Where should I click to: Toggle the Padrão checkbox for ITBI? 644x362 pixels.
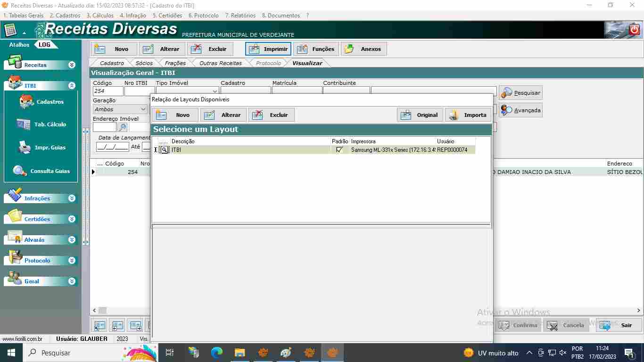coord(339,150)
